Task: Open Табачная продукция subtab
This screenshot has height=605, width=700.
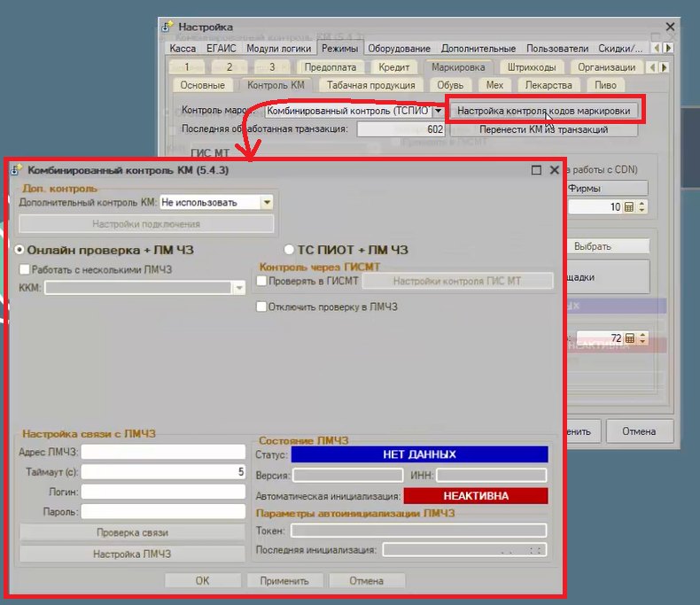Action: [370, 85]
